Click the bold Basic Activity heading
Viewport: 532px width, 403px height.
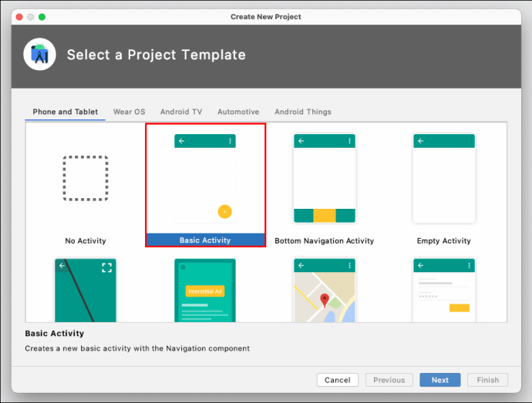[x=54, y=334]
